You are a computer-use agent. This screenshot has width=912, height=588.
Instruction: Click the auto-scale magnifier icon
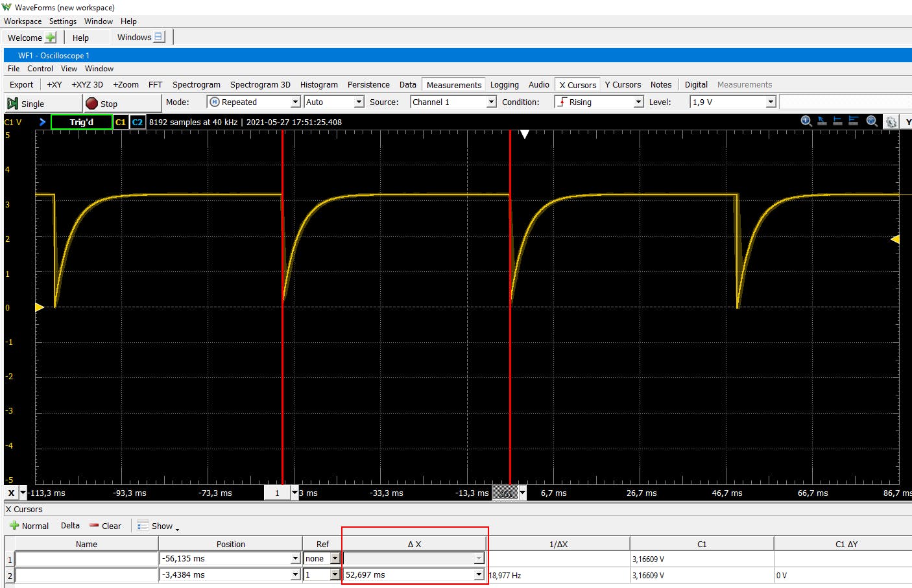[872, 121]
